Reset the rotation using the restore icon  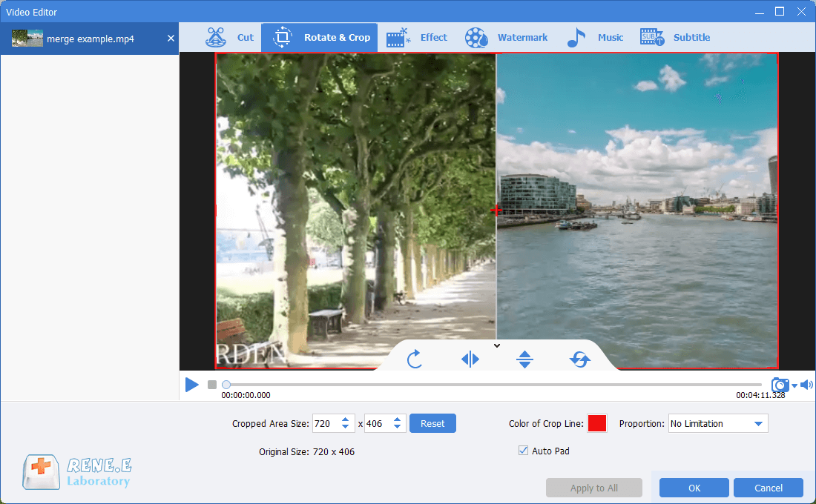tap(579, 359)
